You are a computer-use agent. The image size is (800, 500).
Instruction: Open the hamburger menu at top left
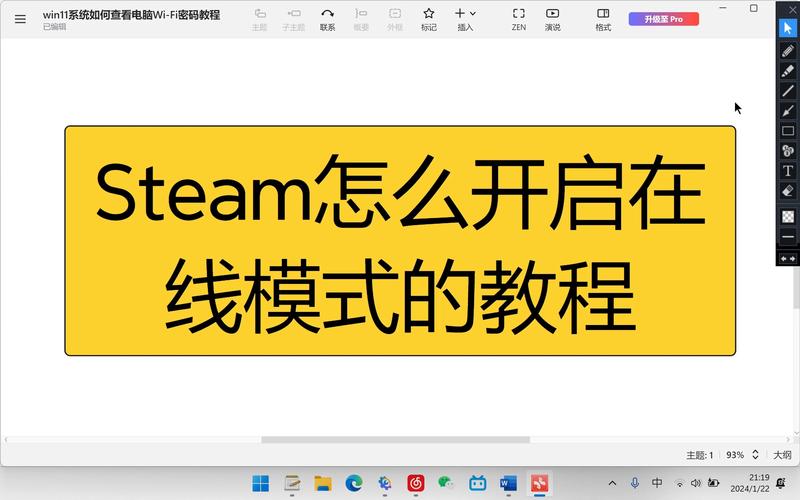pos(20,19)
